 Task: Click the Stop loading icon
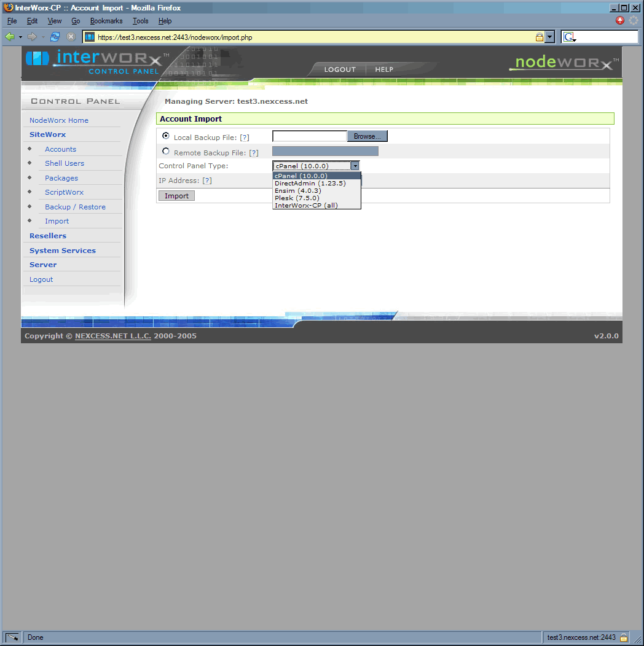point(71,37)
